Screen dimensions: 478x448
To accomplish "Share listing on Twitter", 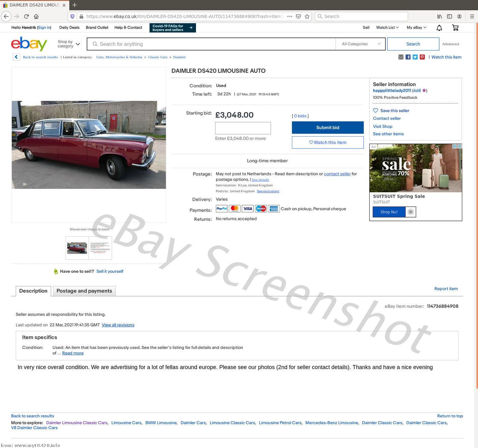I will pyautogui.click(x=415, y=57).
